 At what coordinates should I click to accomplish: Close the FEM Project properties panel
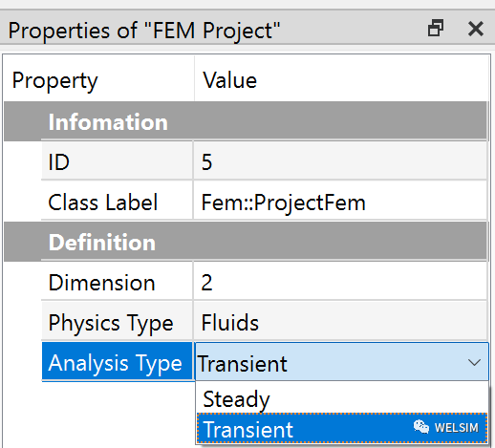(476, 29)
